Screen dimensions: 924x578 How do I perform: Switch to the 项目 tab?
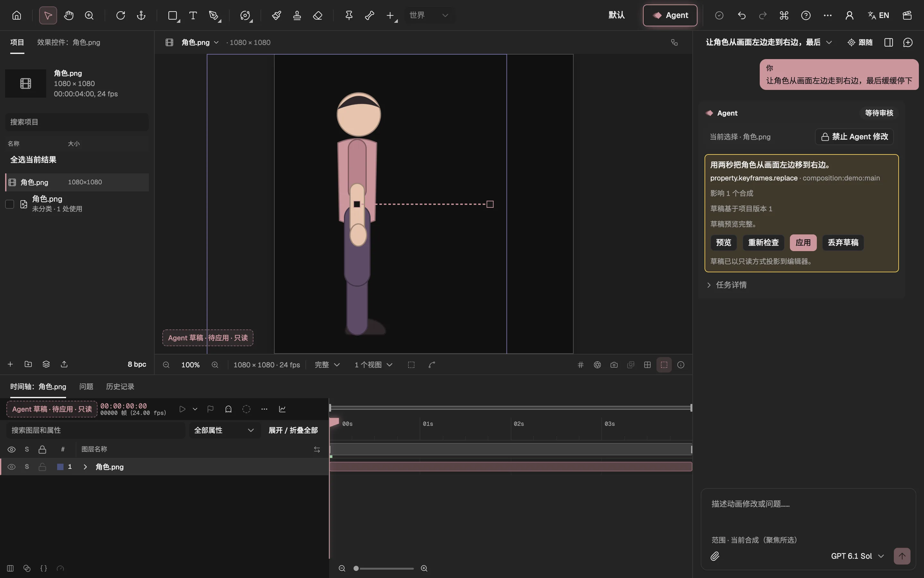pos(17,42)
